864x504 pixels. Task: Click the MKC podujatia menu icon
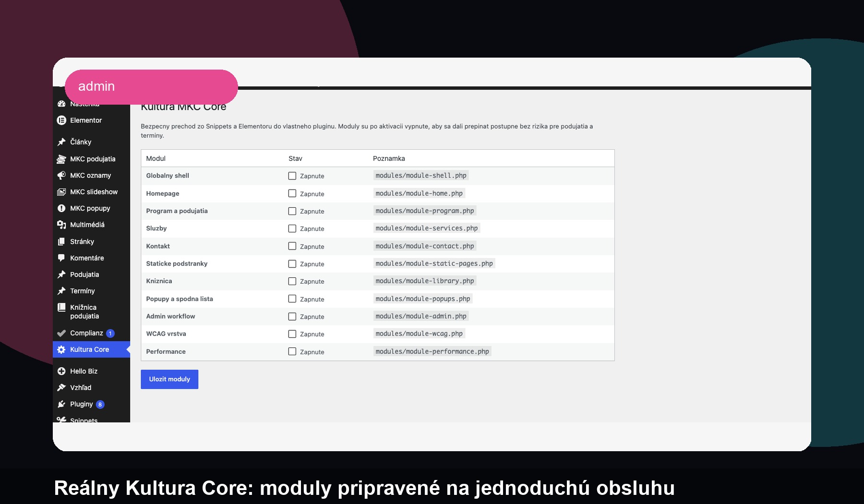tap(61, 159)
